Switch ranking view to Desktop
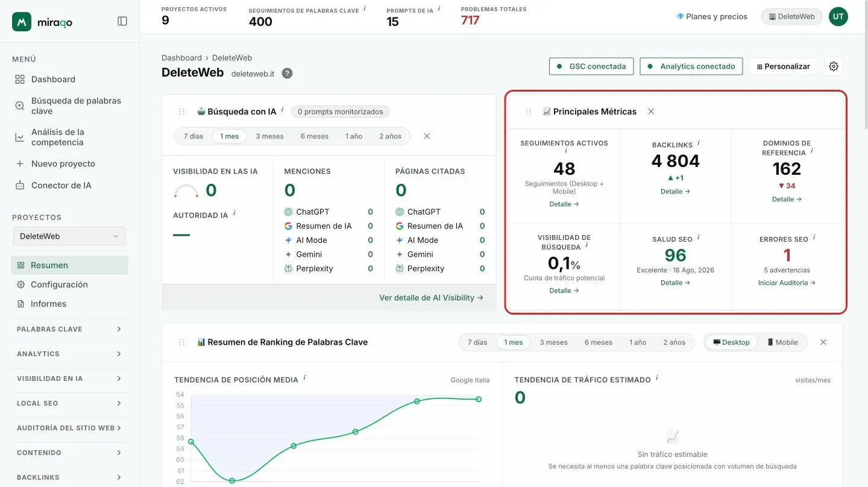 tap(731, 342)
